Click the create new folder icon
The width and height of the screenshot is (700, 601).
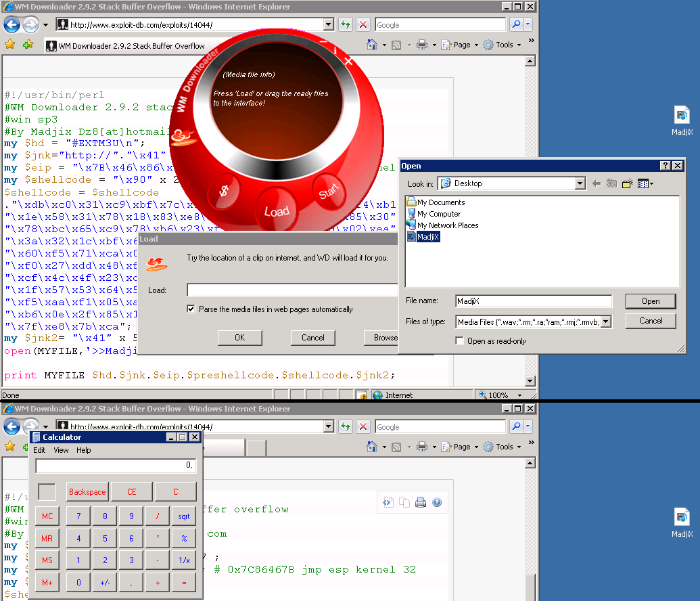628,183
